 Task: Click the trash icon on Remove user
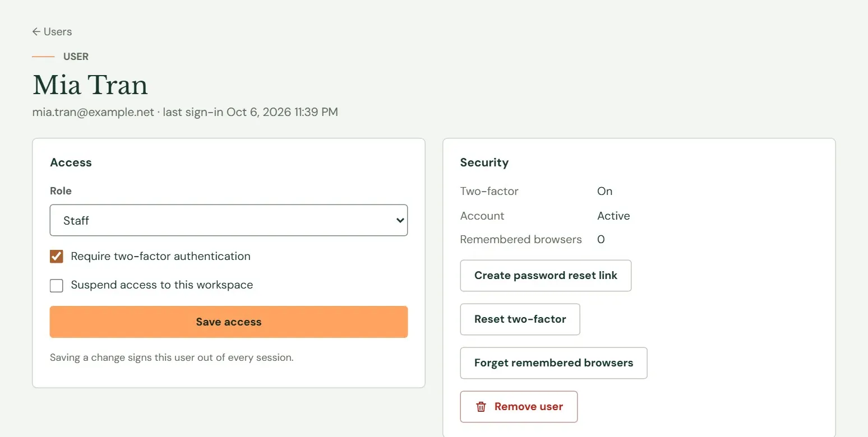(x=481, y=407)
